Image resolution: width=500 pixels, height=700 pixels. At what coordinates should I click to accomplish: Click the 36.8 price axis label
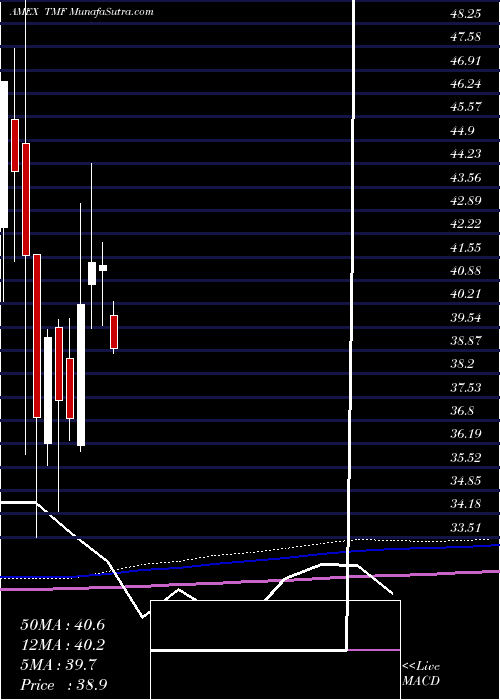pos(462,410)
